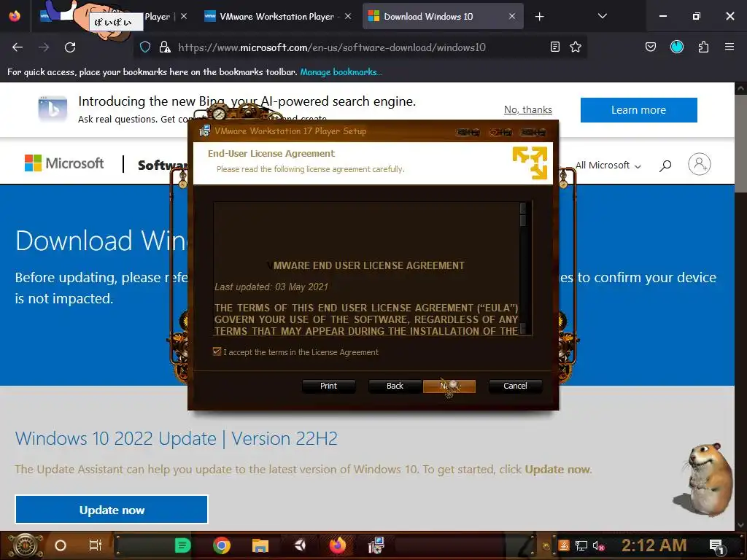Click the tracking protection shield icon
Screen dimensions: 747x560
(145, 47)
